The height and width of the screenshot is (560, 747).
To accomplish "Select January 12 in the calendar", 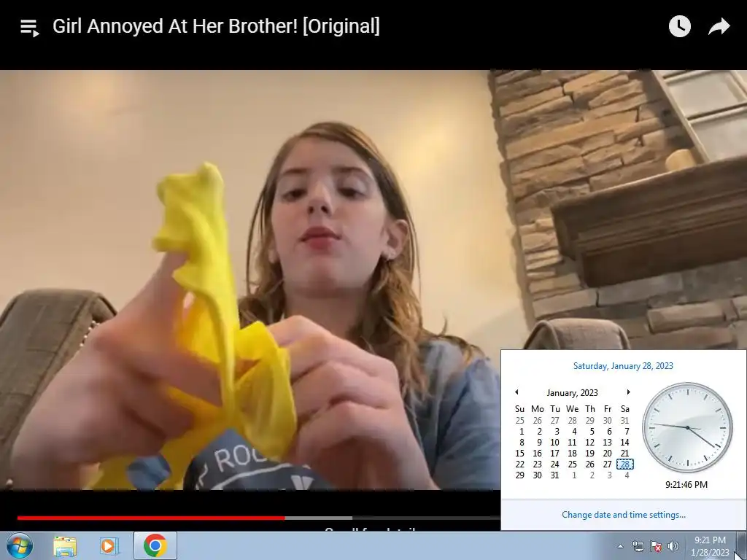I will [x=589, y=443].
